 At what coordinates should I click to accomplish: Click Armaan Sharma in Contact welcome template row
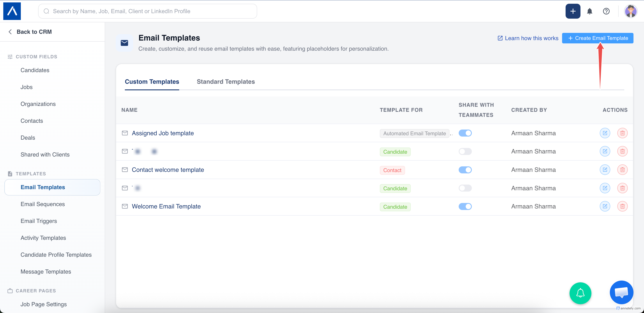pyautogui.click(x=533, y=170)
